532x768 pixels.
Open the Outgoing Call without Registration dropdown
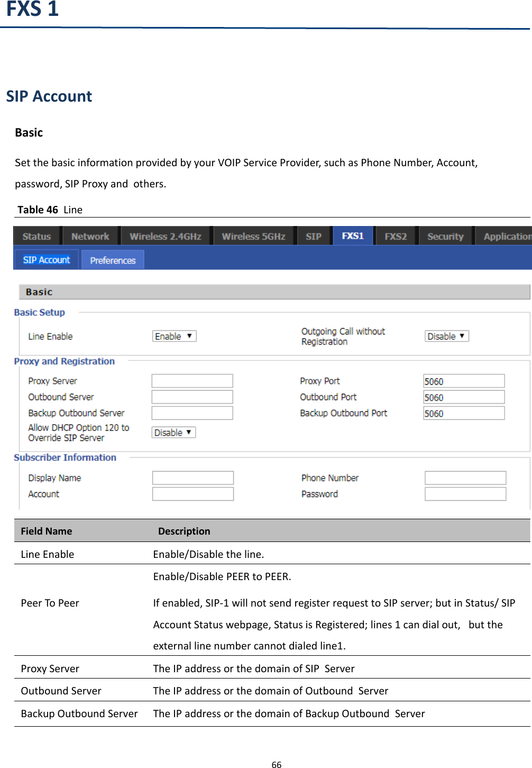click(x=446, y=336)
